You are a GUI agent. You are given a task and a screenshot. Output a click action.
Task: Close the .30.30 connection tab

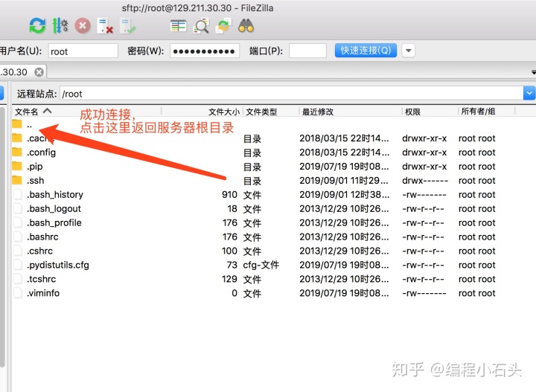39,72
